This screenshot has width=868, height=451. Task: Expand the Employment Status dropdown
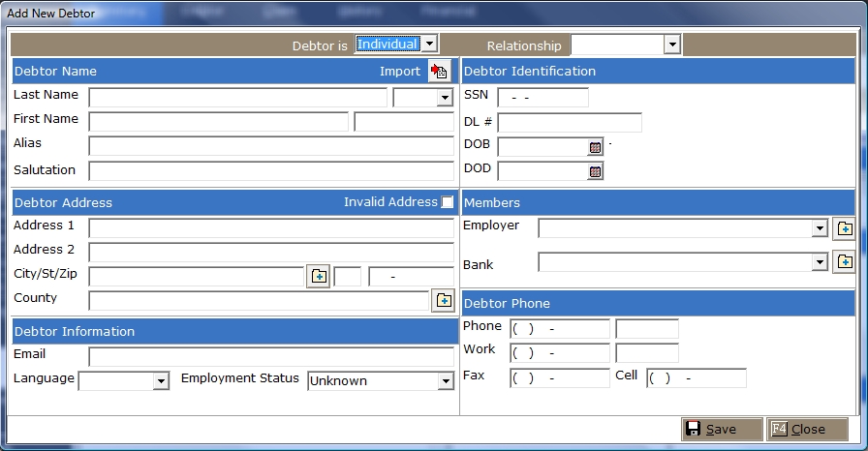pos(445,381)
